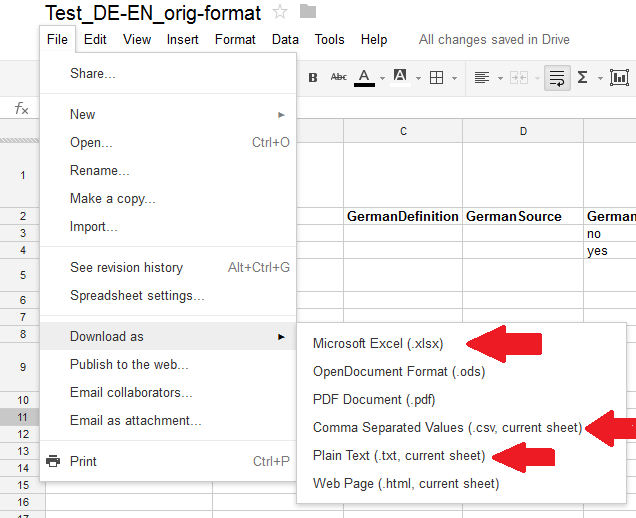The image size is (636, 518).
Task: Select the GermanDefinition header cell
Action: coord(403,216)
